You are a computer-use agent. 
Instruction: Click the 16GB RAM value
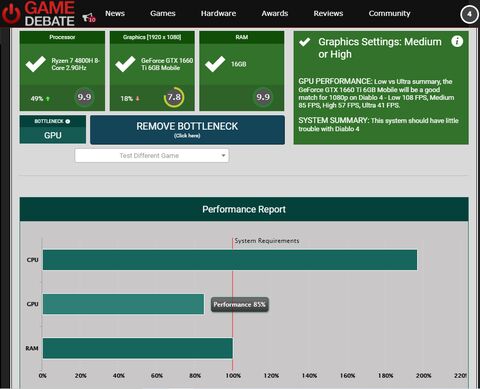(x=239, y=64)
